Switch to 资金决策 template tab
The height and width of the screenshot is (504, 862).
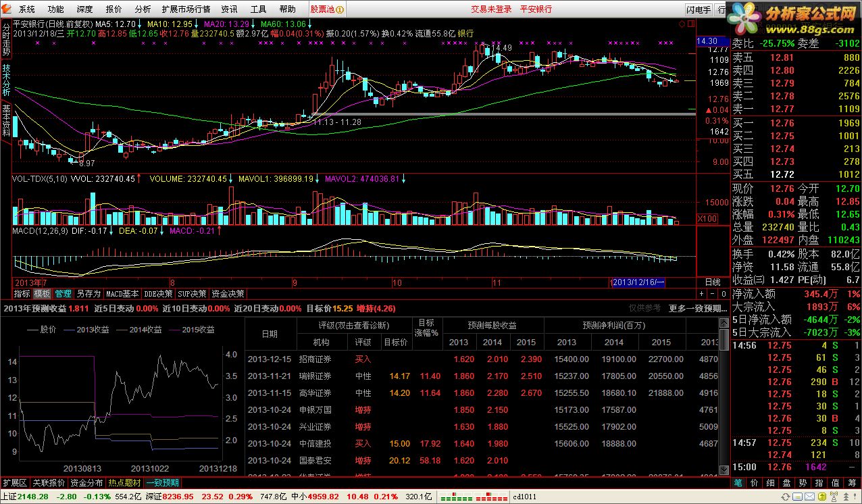[228, 294]
